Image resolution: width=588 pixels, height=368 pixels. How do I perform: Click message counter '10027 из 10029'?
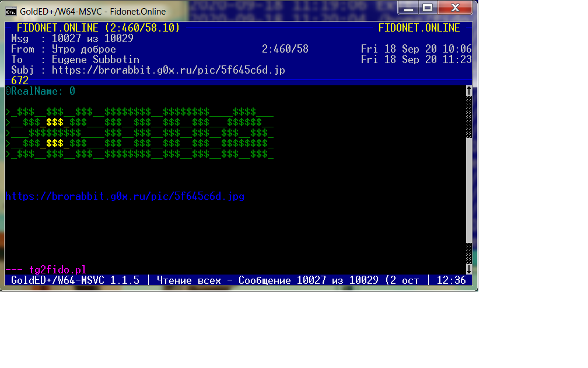tap(93, 39)
